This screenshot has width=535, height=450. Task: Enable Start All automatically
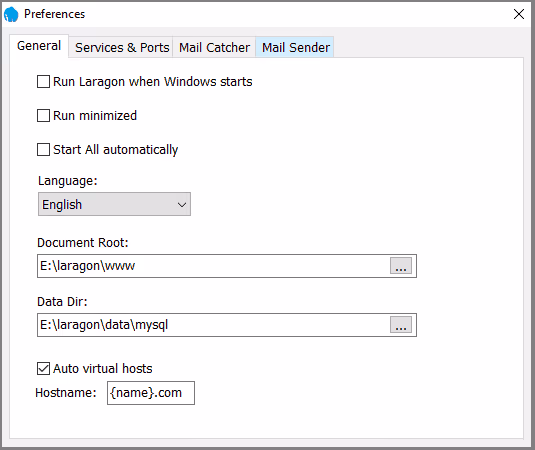click(43, 149)
